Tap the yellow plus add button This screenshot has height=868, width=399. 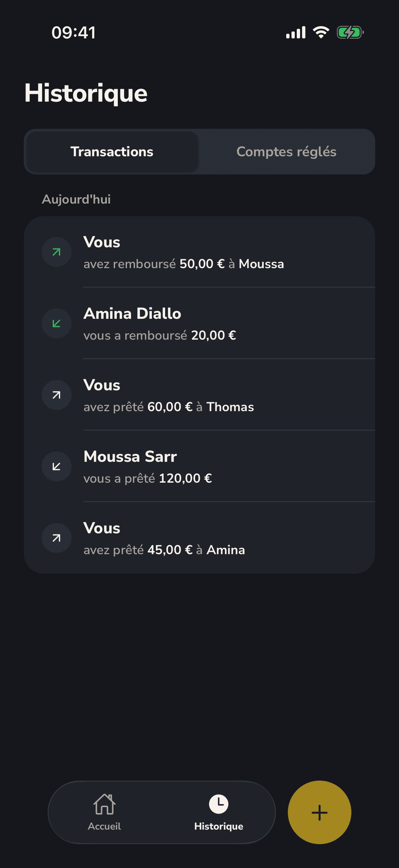click(319, 812)
